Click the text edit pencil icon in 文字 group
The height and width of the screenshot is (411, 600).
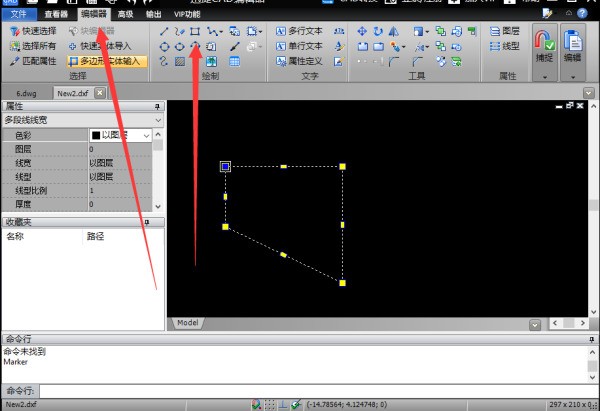(x=338, y=62)
